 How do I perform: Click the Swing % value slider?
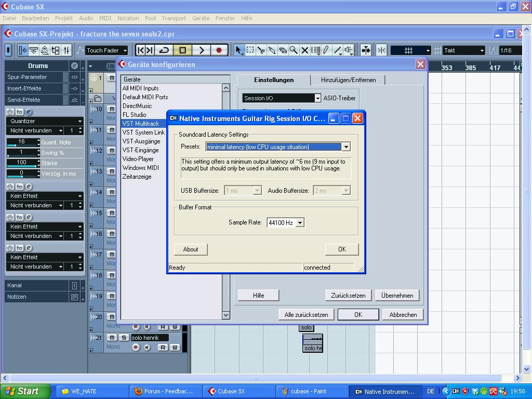click(23, 152)
